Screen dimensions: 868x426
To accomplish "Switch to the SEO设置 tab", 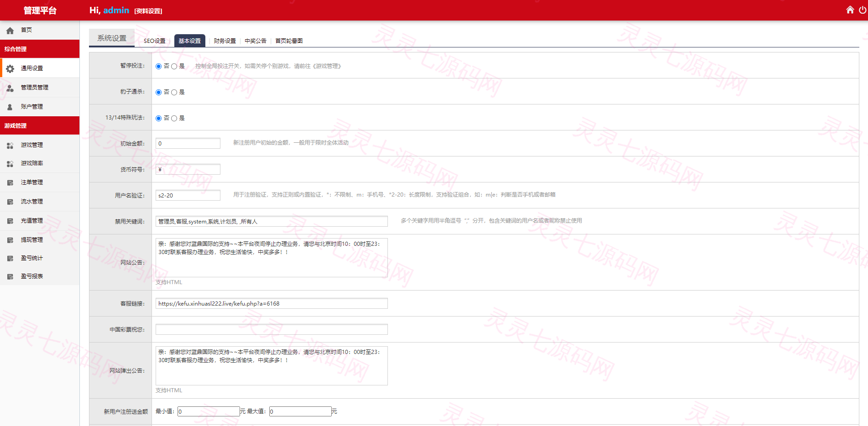I will coord(155,41).
